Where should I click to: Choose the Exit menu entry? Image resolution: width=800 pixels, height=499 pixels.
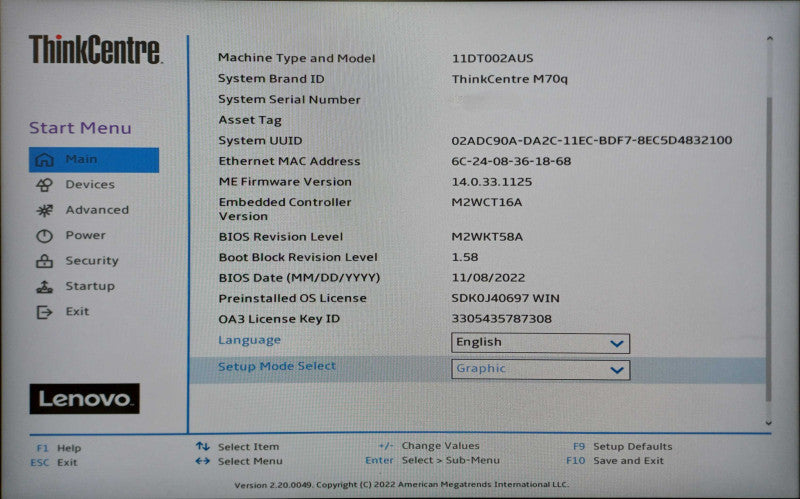pos(77,311)
